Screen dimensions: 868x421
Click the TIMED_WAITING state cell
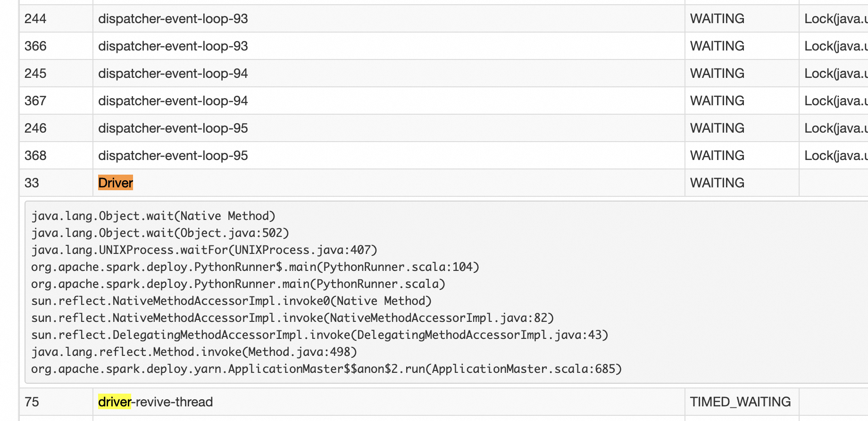742,402
